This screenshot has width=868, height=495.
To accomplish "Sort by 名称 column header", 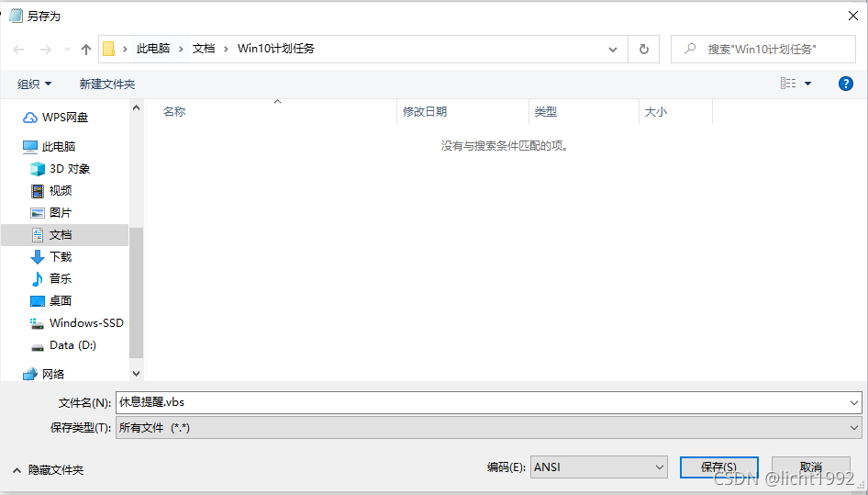I will point(174,111).
